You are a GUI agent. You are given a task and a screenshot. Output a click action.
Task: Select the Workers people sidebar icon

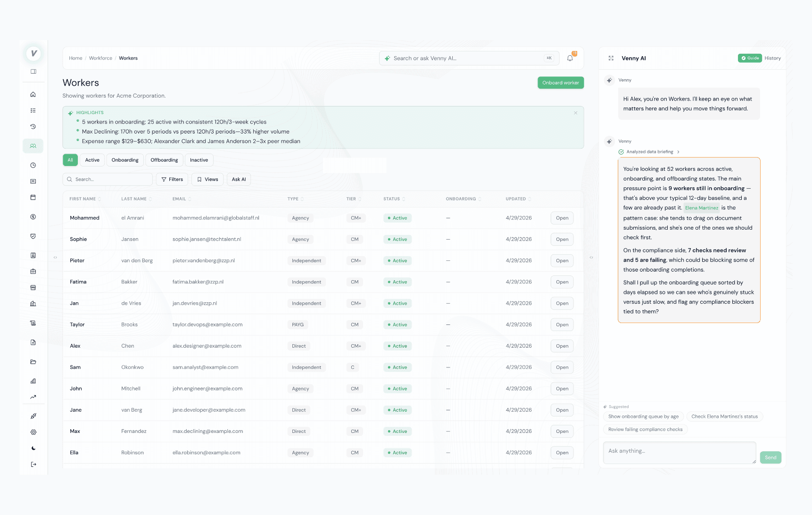pyautogui.click(x=33, y=146)
